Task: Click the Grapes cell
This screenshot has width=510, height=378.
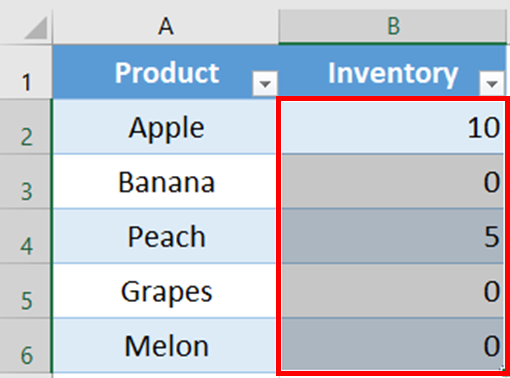Action: [x=166, y=291]
